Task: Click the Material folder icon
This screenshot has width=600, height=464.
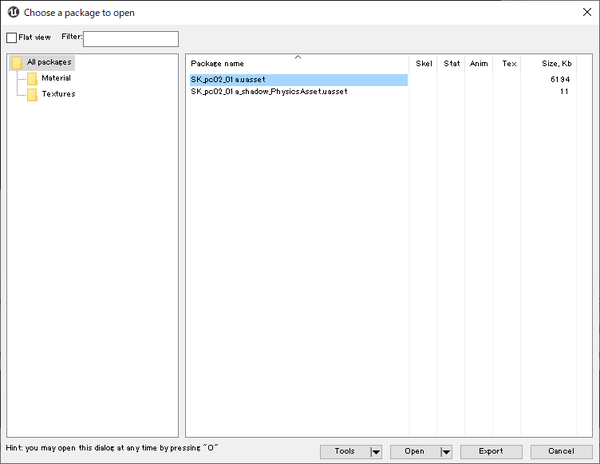Action: tap(32, 79)
